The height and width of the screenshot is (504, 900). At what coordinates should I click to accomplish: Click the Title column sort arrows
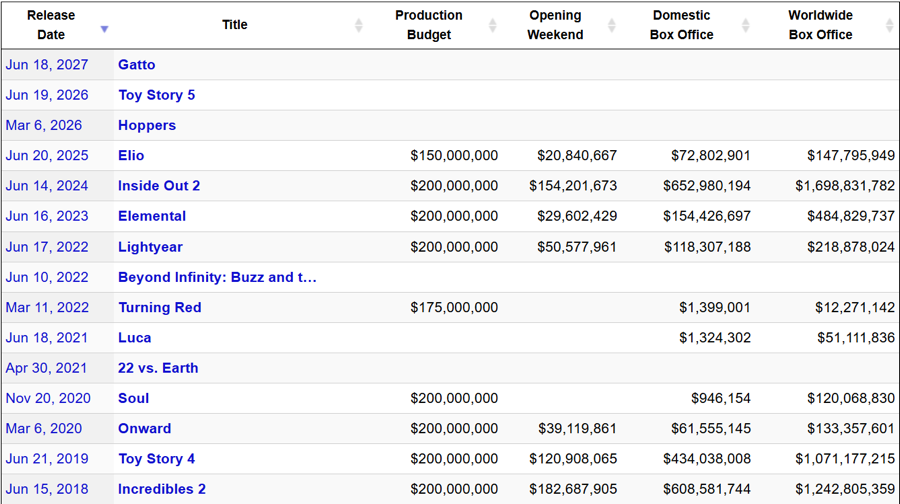point(359,25)
